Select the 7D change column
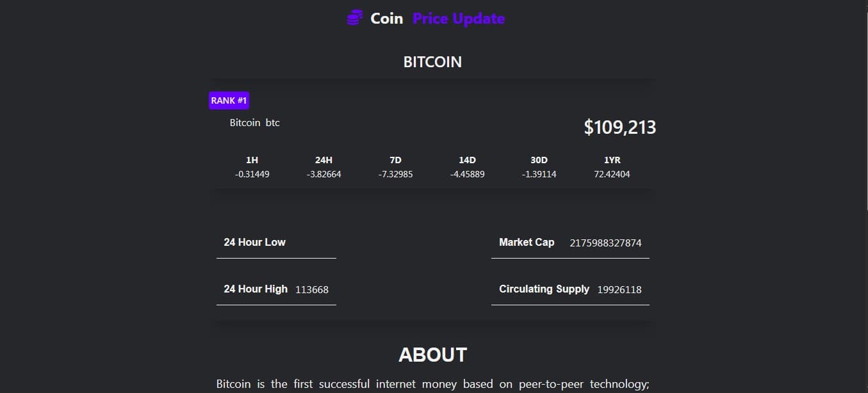Image resolution: width=868 pixels, height=393 pixels. click(395, 167)
